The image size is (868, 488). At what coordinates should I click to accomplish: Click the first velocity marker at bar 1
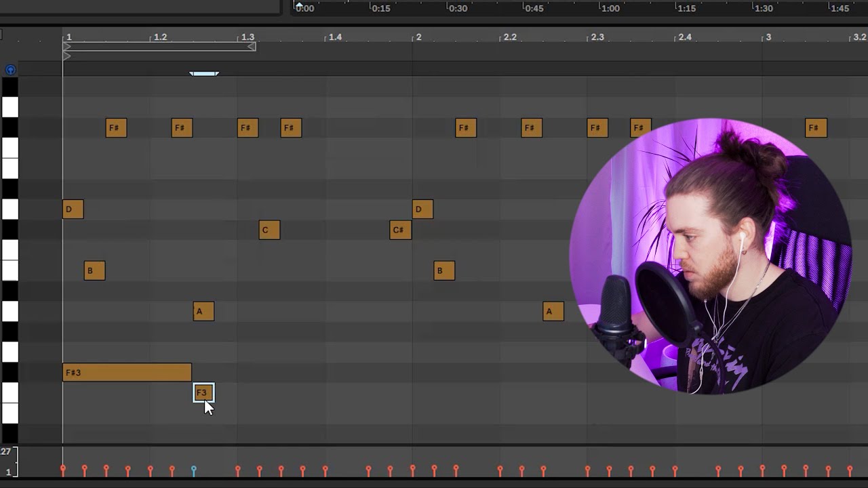coord(63,470)
